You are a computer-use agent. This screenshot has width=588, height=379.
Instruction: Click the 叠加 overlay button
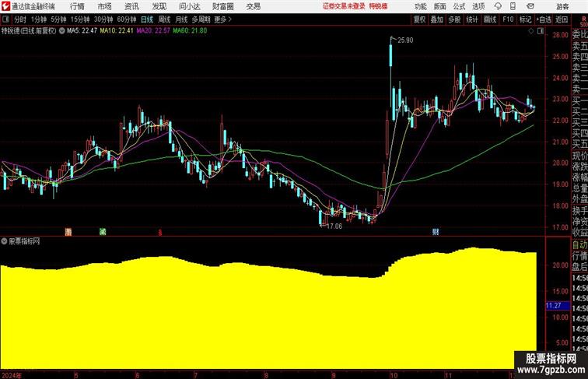437,19
